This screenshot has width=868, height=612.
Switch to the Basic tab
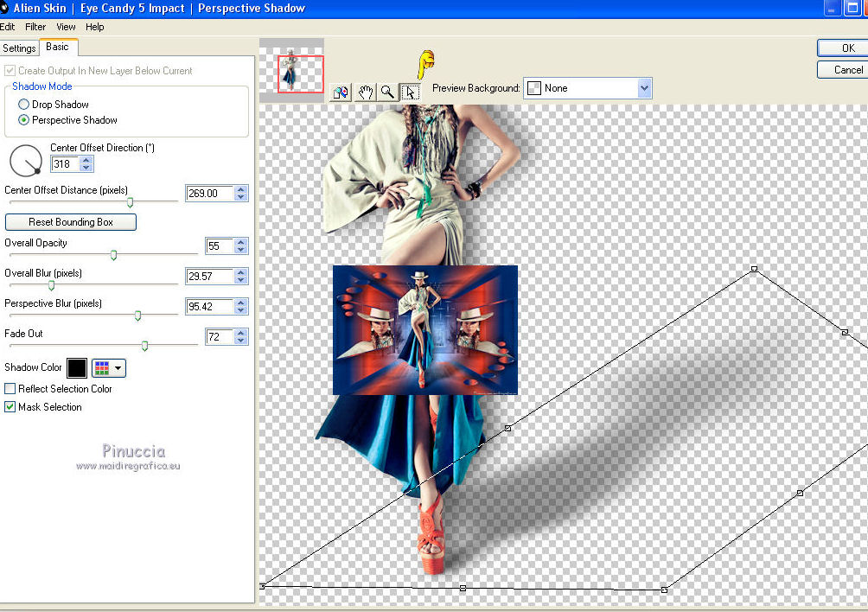[58, 47]
